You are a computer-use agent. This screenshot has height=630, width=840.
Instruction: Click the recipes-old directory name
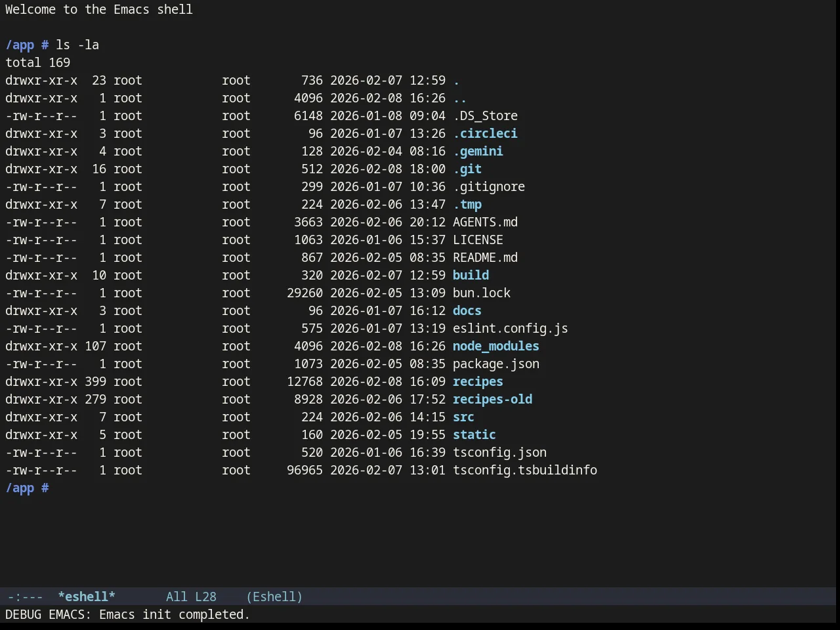492,399
